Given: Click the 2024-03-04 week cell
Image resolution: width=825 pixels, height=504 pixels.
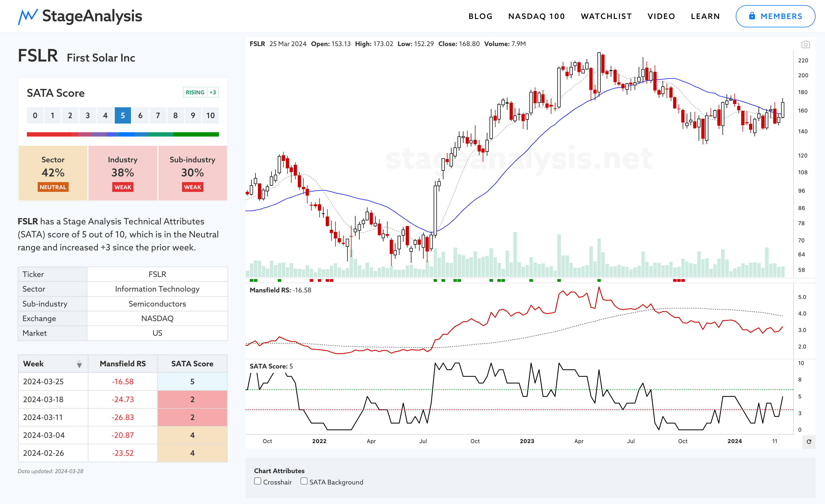Looking at the screenshot, I should [x=53, y=435].
